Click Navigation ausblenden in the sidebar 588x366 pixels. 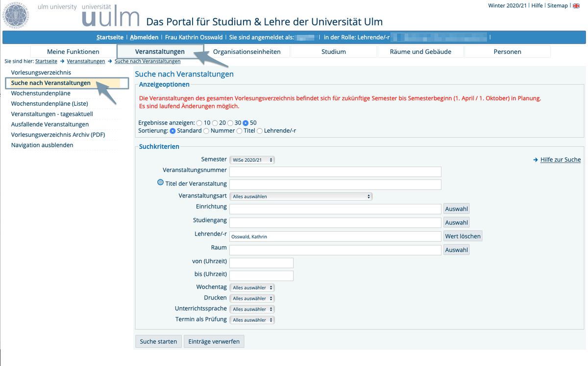pyautogui.click(x=42, y=145)
